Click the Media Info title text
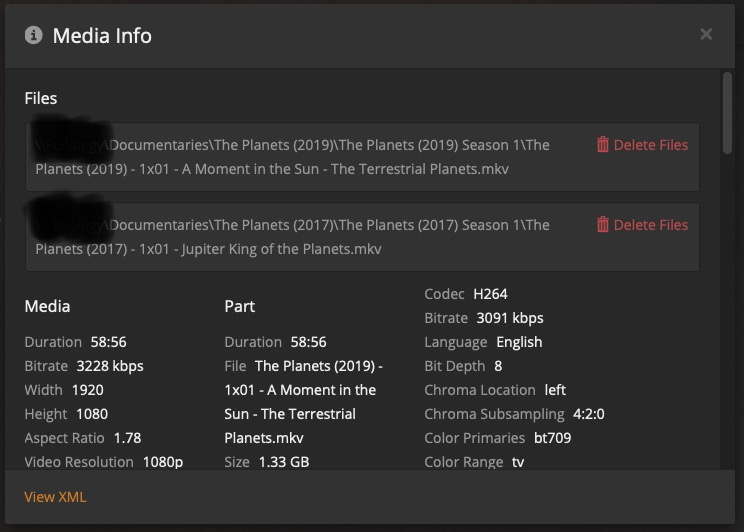The width and height of the screenshot is (744, 532). click(102, 35)
